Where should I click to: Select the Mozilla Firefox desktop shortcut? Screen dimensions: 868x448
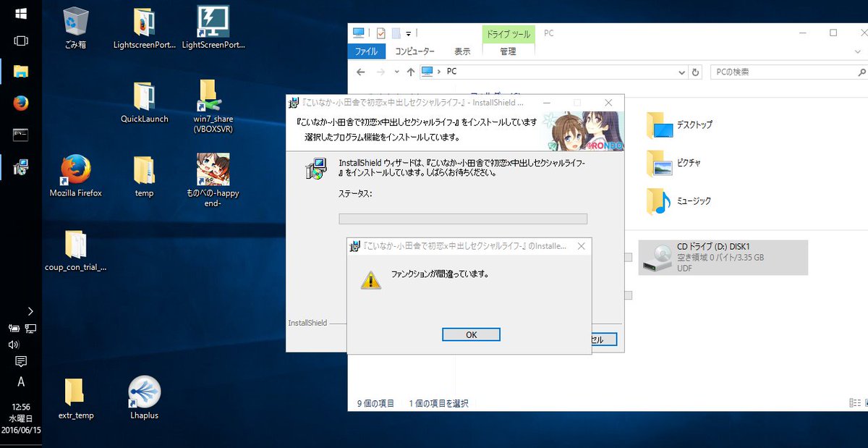[75, 176]
